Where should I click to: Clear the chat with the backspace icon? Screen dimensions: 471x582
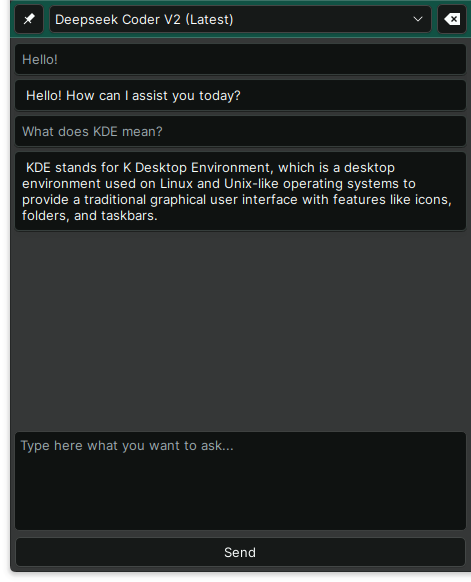pos(452,19)
